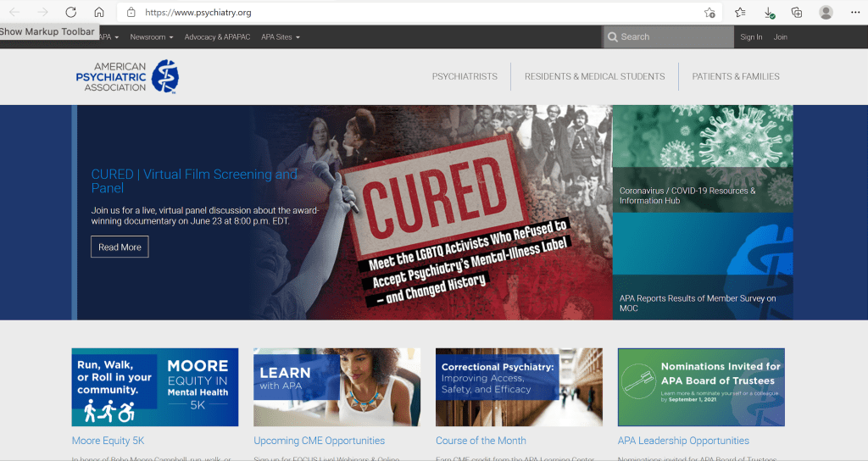Select Residents & Medical Students menu
Screen dimensions: 868x461
coord(594,76)
